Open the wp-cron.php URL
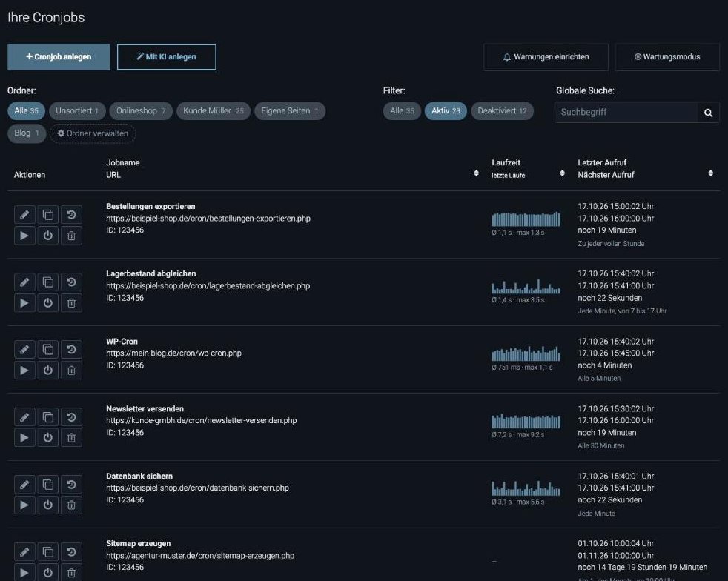 [x=173, y=353]
